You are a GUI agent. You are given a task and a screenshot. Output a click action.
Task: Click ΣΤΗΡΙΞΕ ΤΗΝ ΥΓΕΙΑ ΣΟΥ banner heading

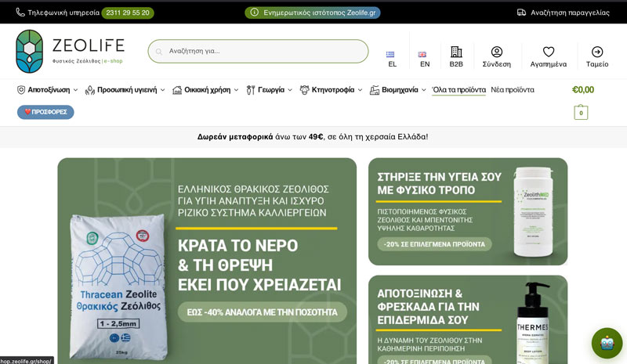coord(439,183)
